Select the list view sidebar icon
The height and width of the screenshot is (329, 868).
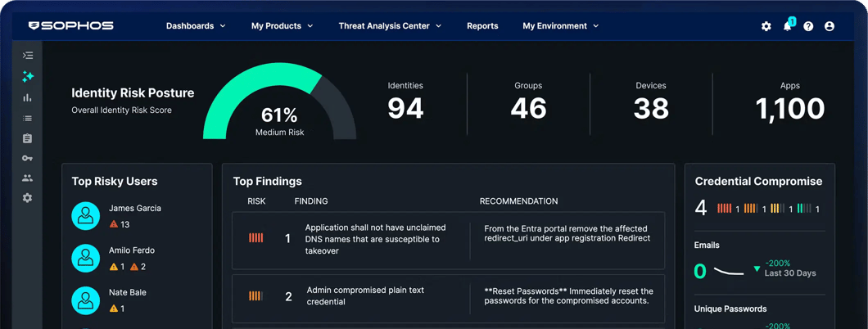tap(28, 119)
